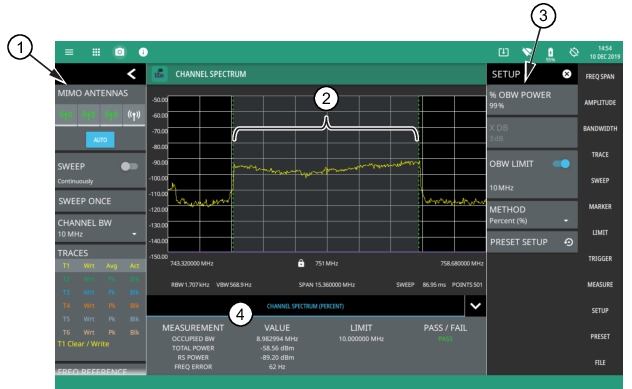Viewport: 632px width, 389px height.
Task: Capture screenshot with camera icon
Action: tap(119, 52)
